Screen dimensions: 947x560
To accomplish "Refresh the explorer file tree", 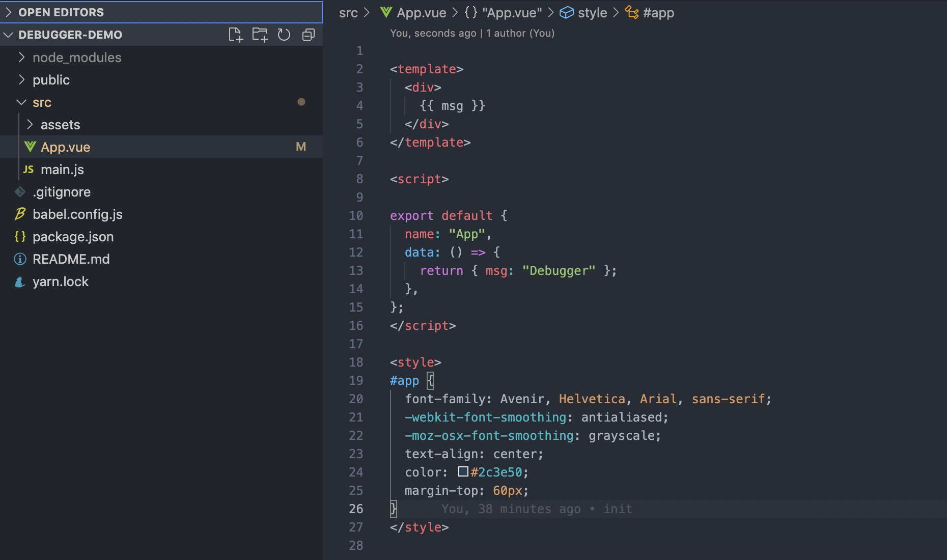I will (284, 35).
